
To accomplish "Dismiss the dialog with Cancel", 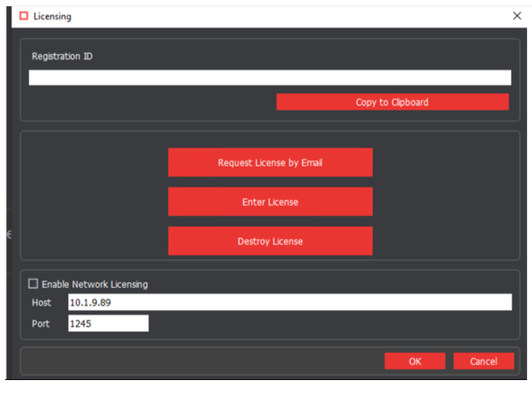I will tap(483, 361).
